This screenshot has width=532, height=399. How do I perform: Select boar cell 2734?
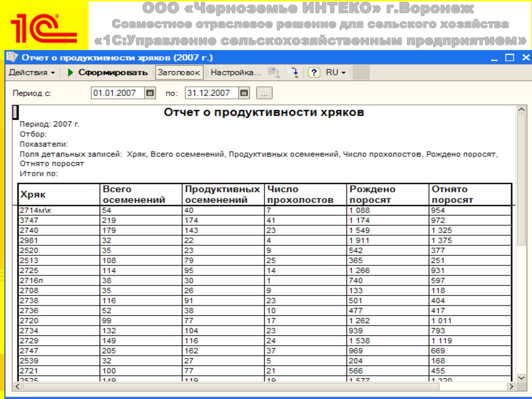pyautogui.click(x=59, y=331)
